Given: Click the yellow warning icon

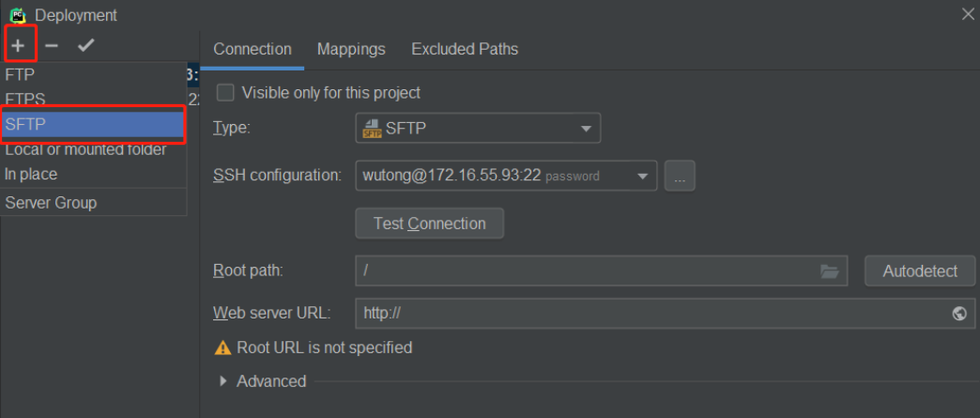Looking at the screenshot, I should coord(222,348).
